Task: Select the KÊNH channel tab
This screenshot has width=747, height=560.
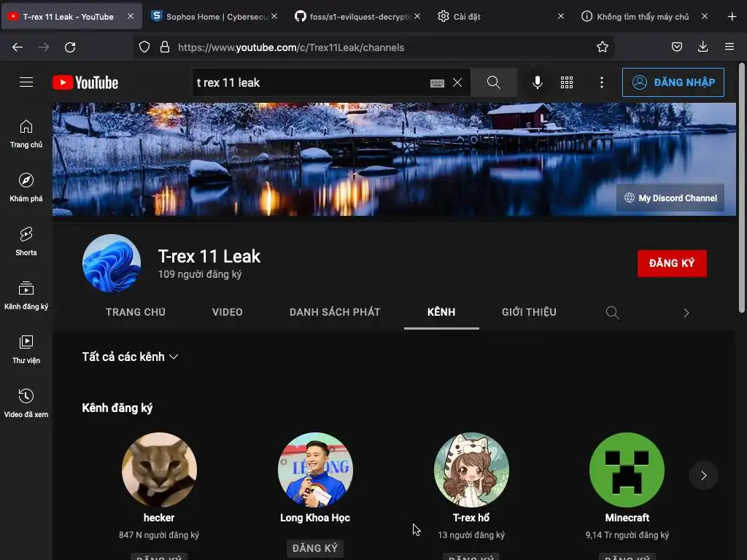Action: pos(441,312)
